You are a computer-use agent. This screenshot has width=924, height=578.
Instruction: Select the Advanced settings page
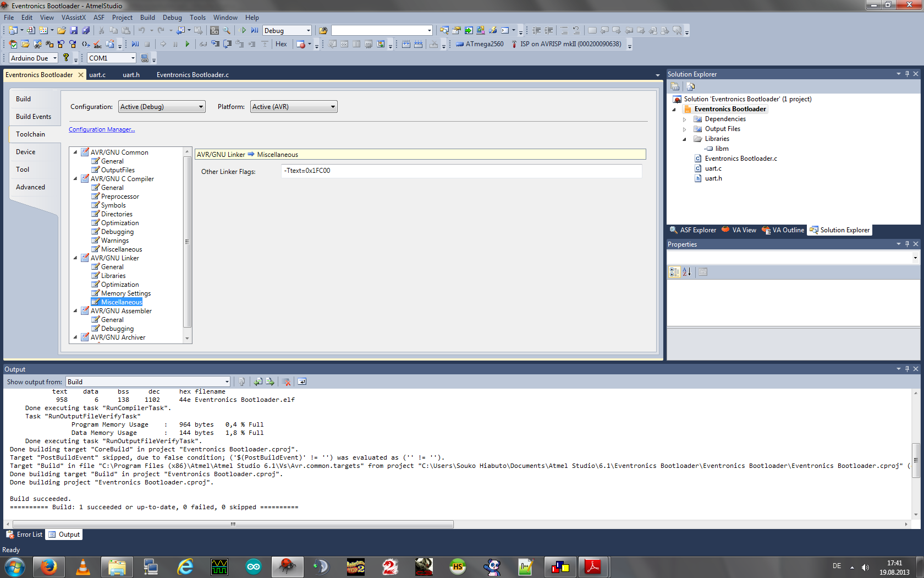[x=31, y=187]
